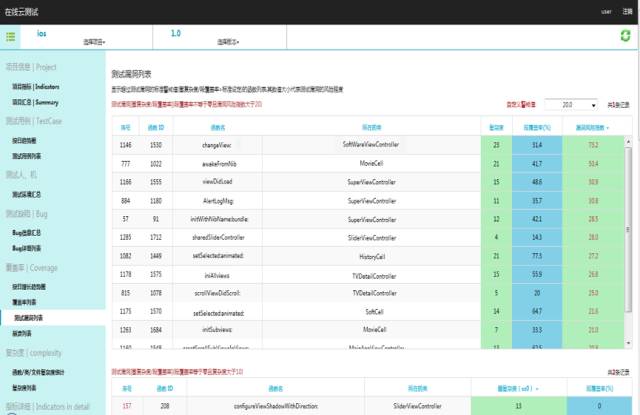Click the viewDidLoad function cell
This screenshot has width=640, height=415.
[217, 182]
